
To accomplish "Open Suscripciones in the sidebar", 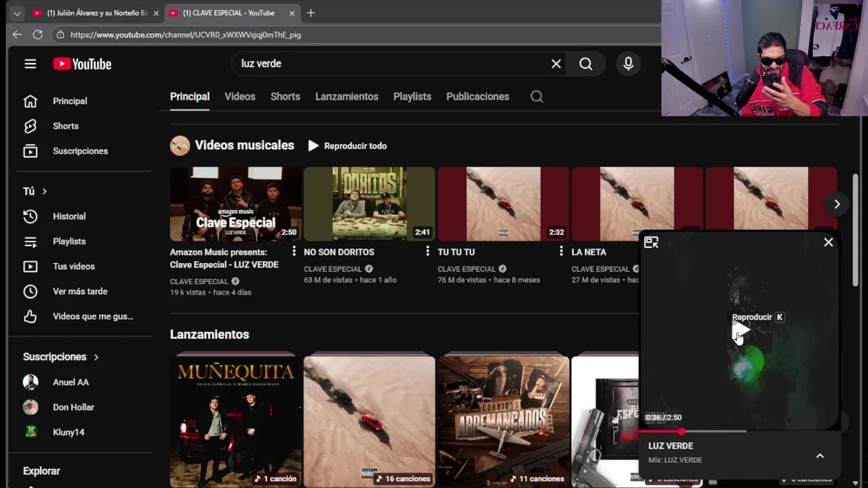I will coord(80,151).
